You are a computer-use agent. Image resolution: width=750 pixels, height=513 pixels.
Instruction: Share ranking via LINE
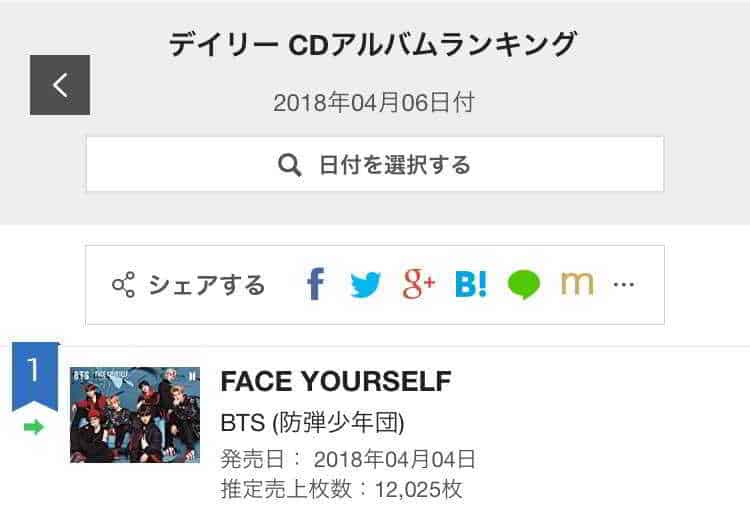point(524,285)
